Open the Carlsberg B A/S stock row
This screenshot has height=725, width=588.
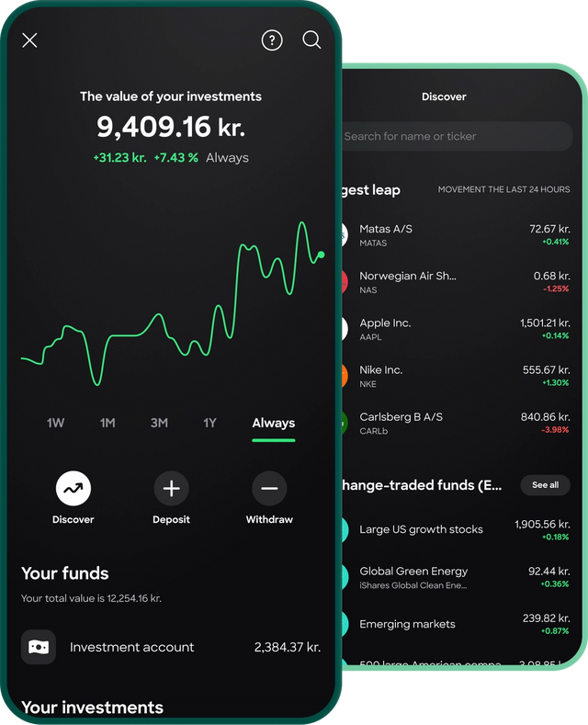click(456, 423)
